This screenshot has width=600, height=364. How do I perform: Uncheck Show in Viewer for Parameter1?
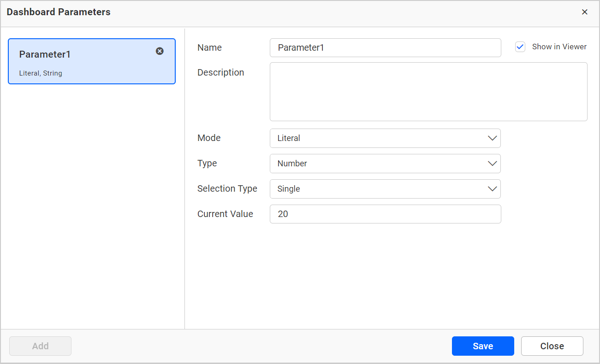tap(520, 47)
